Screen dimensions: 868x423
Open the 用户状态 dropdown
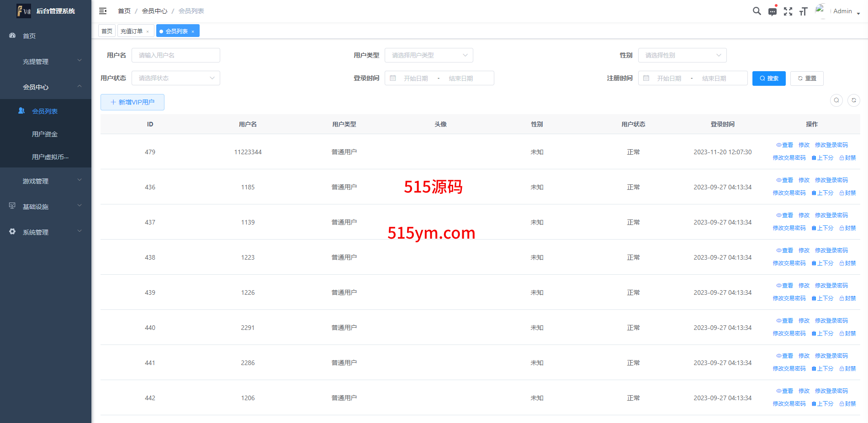175,78
